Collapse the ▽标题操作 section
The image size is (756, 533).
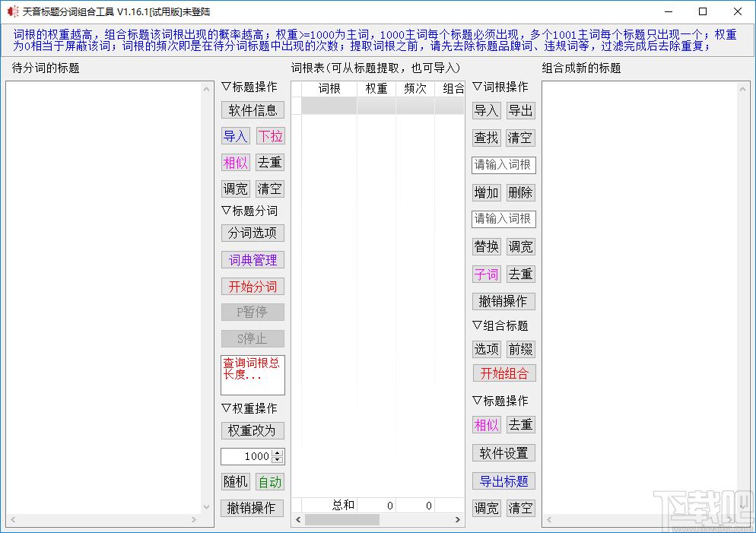[x=250, y=86]
